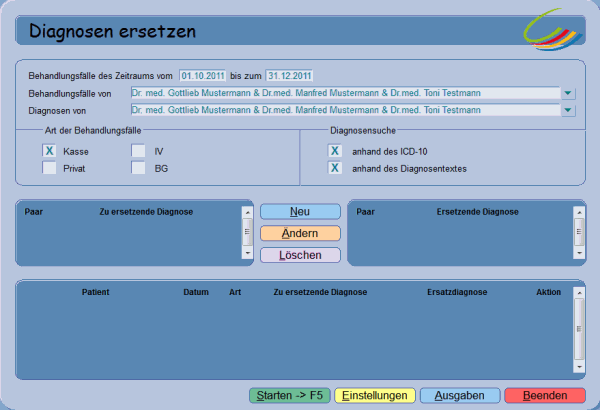The image size is (600, 410).
Task: Click the Löschen button
Action: click(x=300, y=255)
